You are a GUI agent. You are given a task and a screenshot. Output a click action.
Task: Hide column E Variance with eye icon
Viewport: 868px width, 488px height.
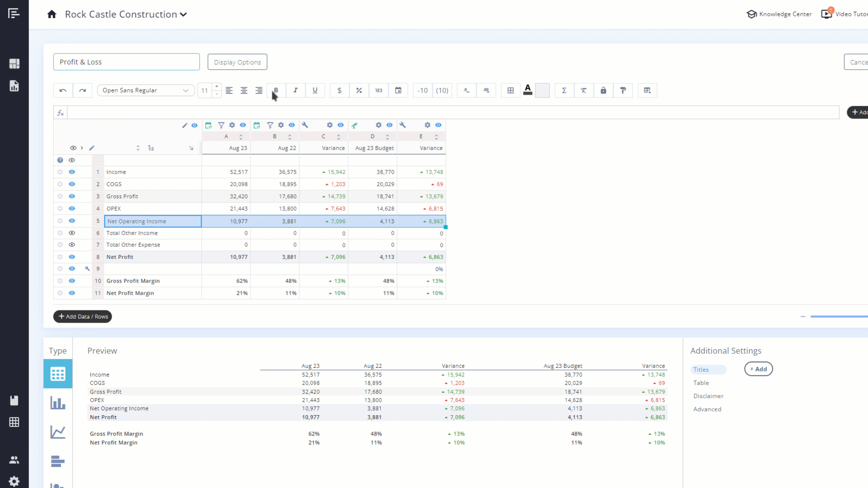(438, 125)
